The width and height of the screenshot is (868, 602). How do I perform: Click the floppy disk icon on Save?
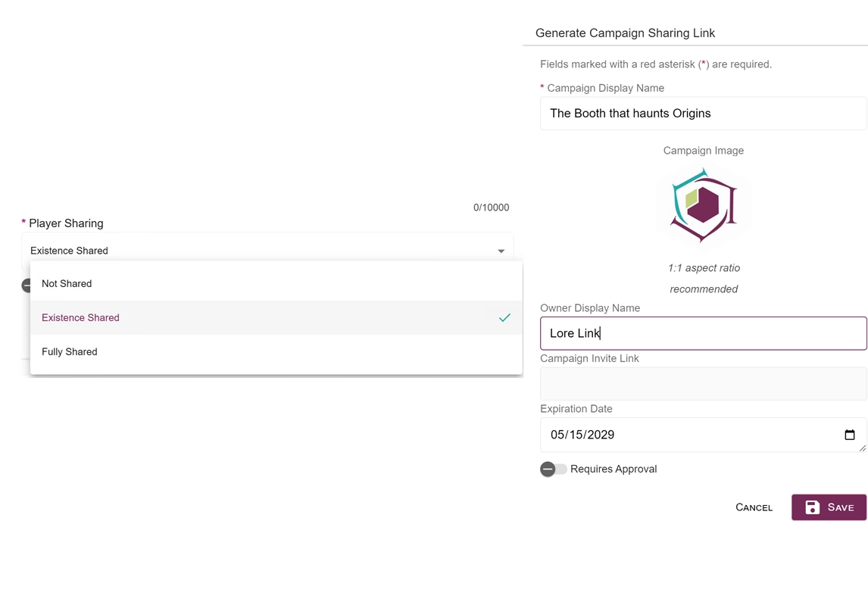(x=812, y=507)
